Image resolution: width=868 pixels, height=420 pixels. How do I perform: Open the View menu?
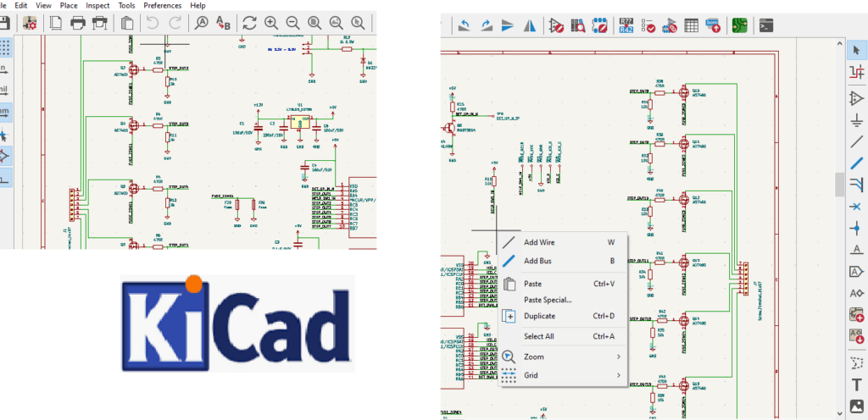click(x=44, y=5)
